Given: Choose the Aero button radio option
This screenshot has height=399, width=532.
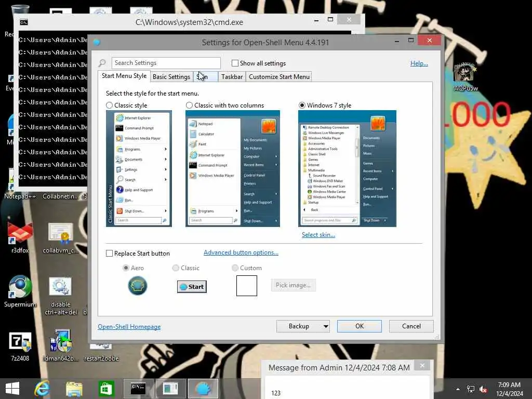Looking at the screenshot, I should (126, 268).
